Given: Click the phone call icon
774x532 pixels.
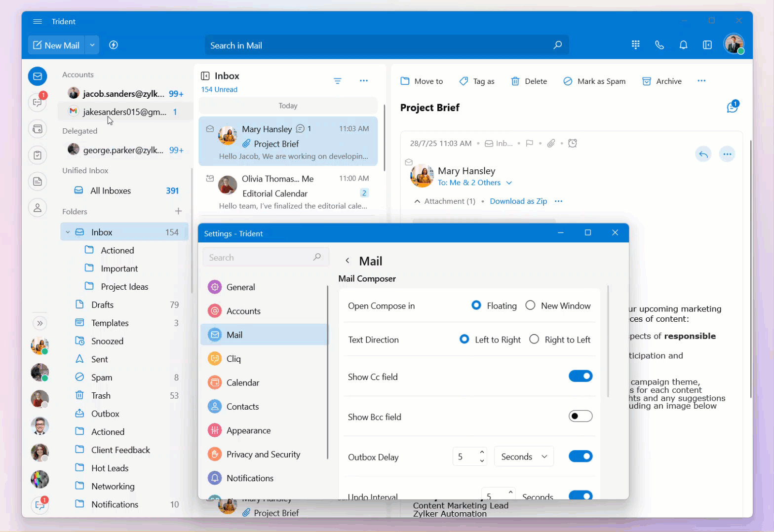Looking at the screenshot, I should (659, 44).
